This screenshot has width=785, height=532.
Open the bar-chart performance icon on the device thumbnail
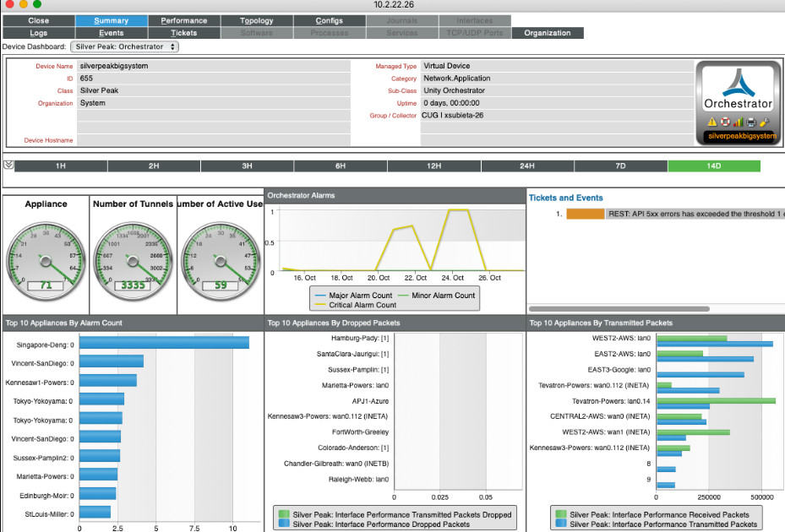(x=739, y=122)
